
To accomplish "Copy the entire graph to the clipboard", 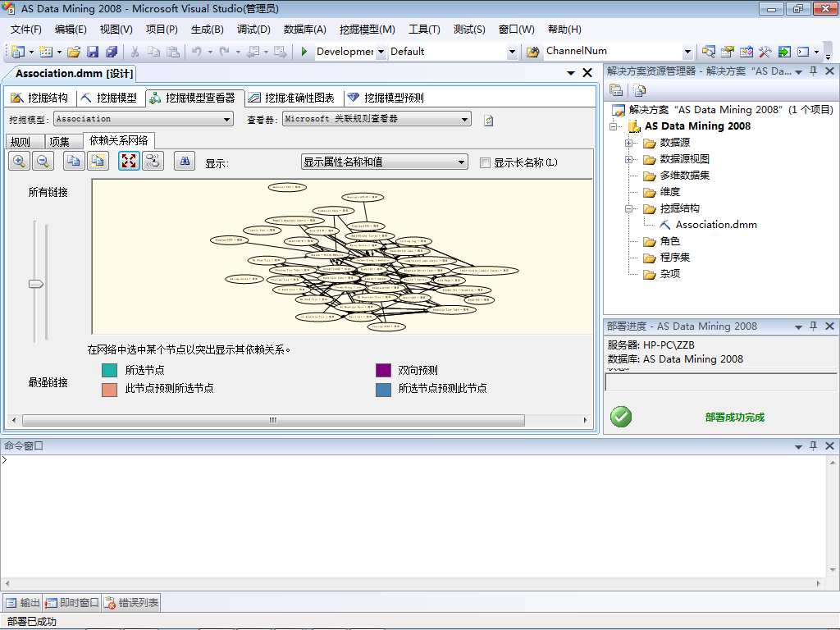I will pos(98,162).
